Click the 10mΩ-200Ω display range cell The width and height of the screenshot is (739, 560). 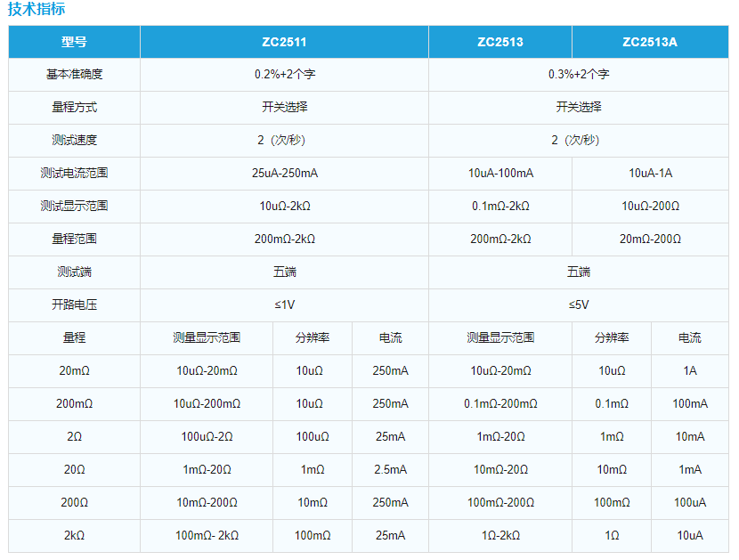pos(207,503)
